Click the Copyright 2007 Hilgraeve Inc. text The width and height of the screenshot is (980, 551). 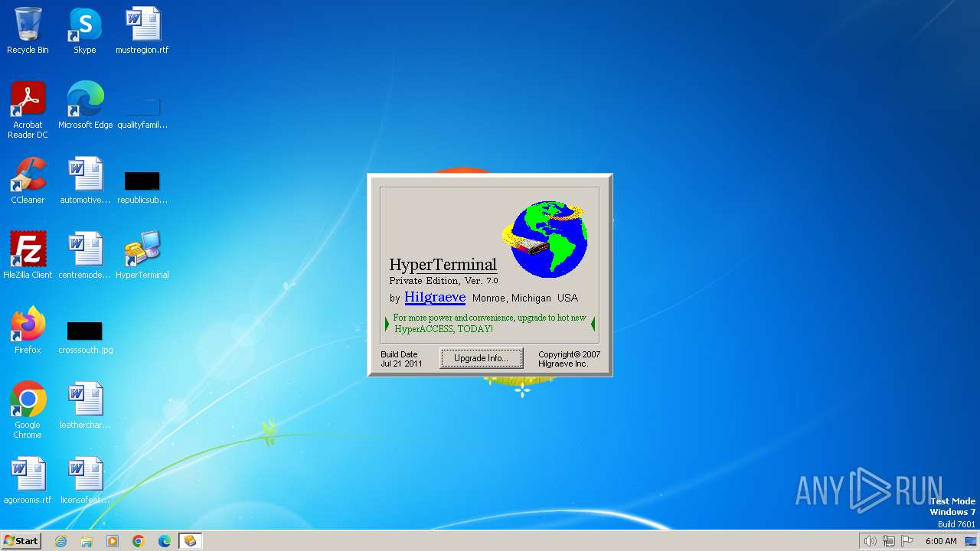coord(569,359)
